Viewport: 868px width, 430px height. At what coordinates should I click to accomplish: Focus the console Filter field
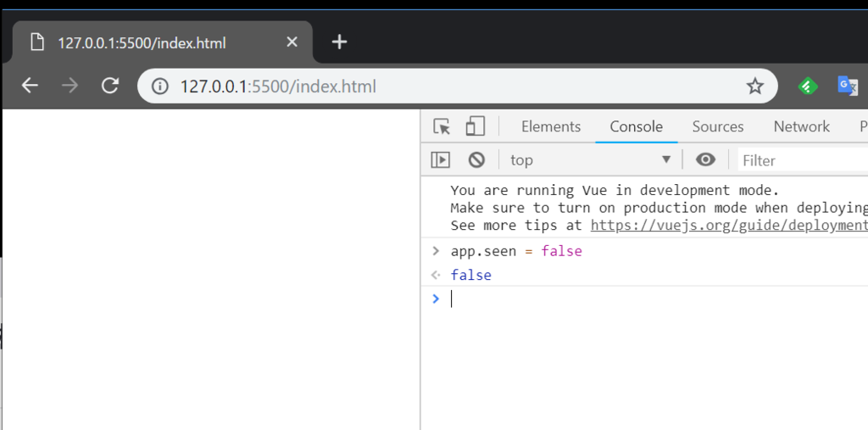coord(803,160)
